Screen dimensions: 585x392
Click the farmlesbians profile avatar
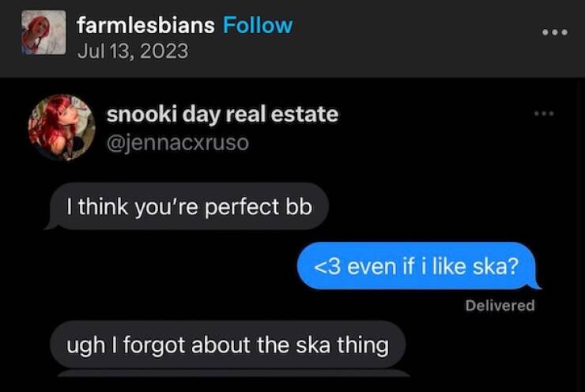(43, 32)
